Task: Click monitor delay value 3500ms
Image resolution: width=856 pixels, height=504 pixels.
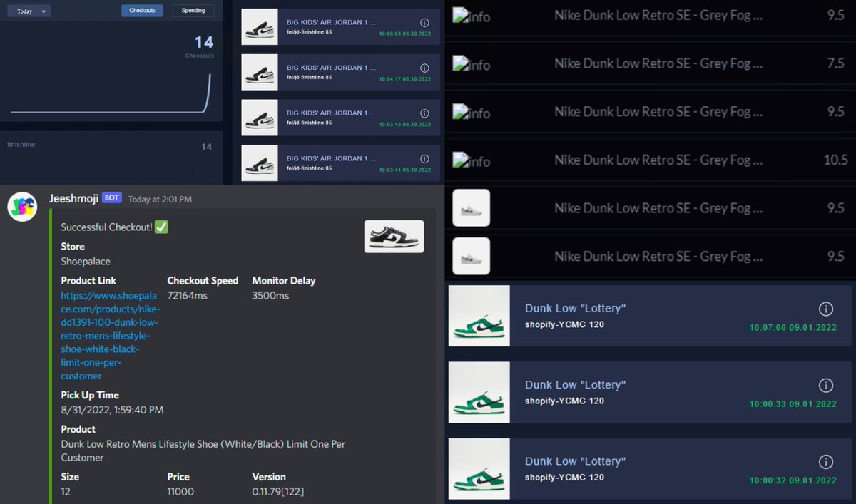Action: [270, 295]
